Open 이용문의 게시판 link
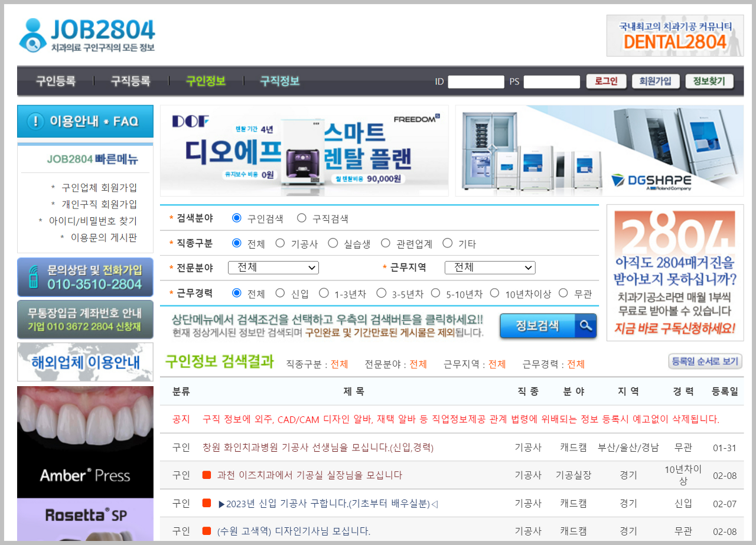Image resolution: width=756 pixels, height=545 pixels. point(104,237)
